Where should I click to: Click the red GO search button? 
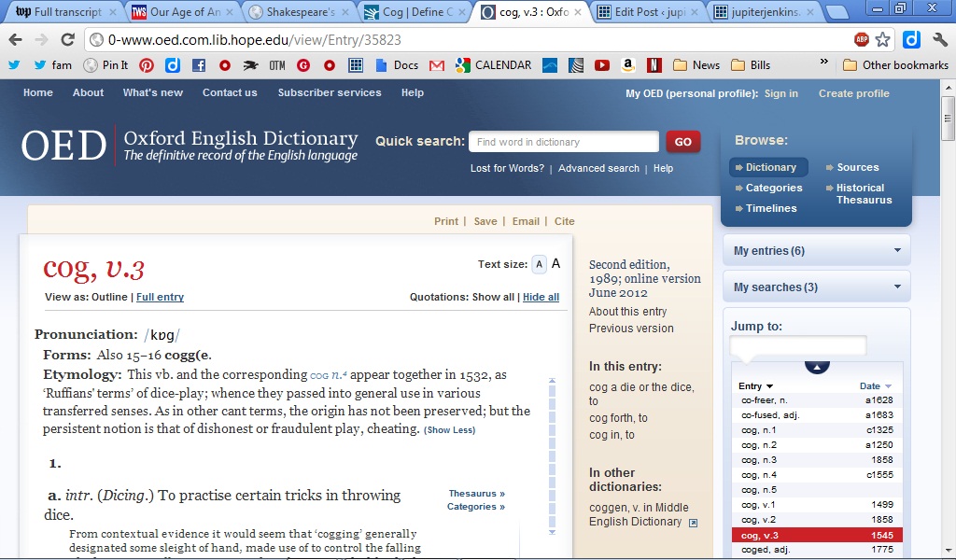(x=682, y=142)
